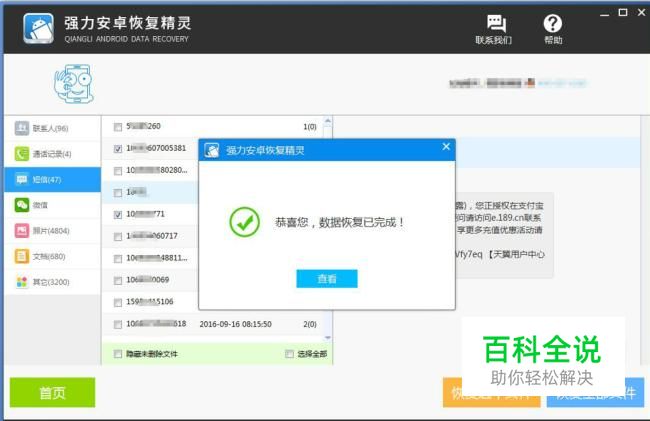Select the 联系人(96) contacts icon

tap(22, 128)
